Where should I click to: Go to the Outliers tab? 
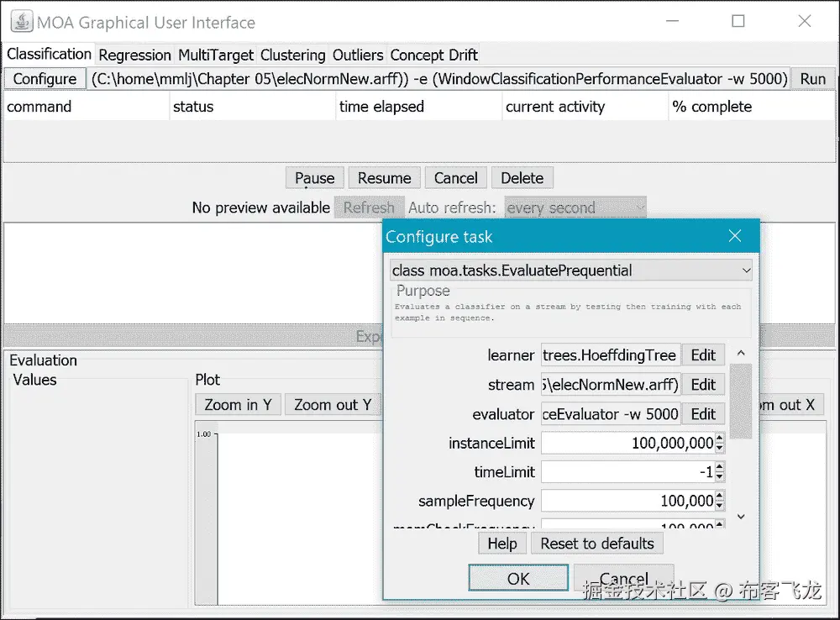tap(358, 55)
